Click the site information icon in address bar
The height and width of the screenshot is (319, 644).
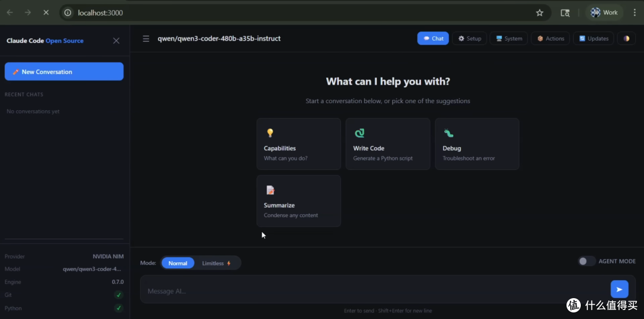point(68,13)
